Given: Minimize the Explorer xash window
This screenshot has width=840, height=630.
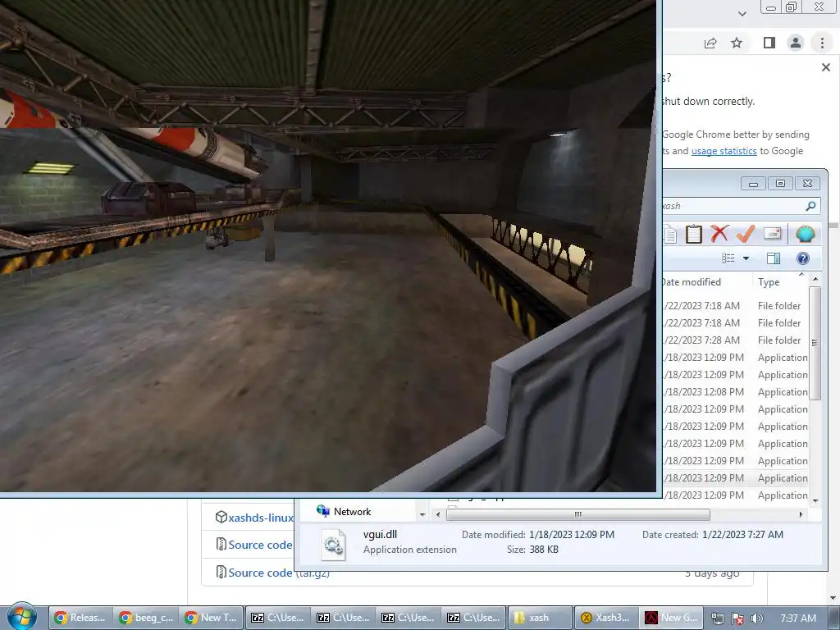Looking at the screenshot, I should [x=753, y=184].
